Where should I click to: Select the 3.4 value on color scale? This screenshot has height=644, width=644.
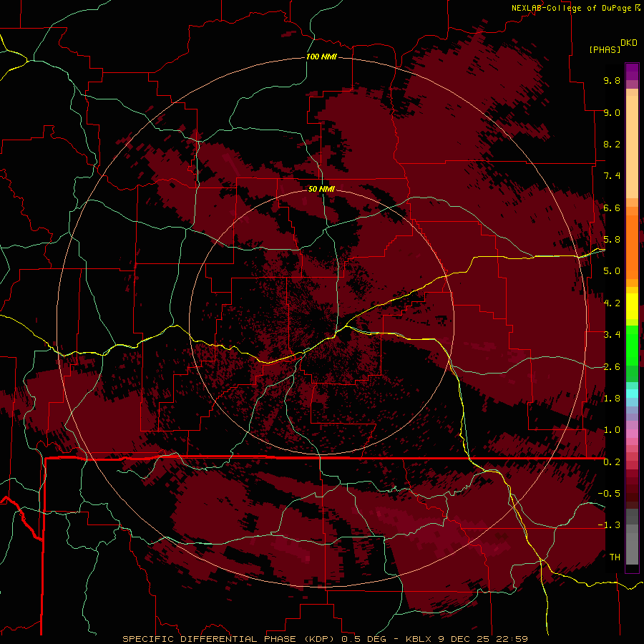[612, 335]
